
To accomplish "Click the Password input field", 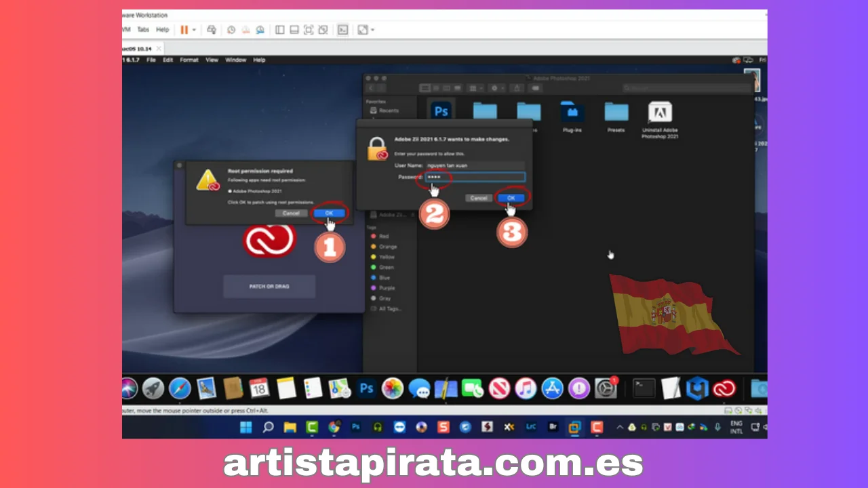I will tap(475, 177).
